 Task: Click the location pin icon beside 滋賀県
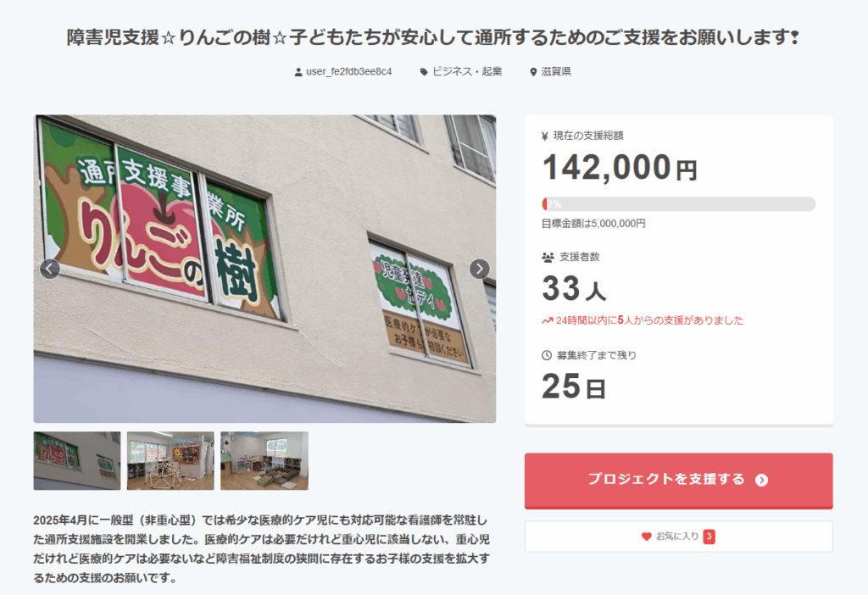(x=534, y=72)
